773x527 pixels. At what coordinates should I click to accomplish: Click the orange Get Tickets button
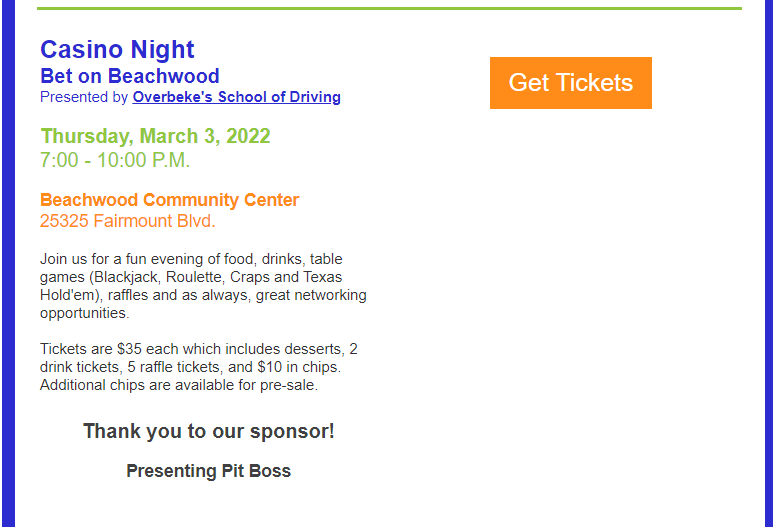click(570, 83)
